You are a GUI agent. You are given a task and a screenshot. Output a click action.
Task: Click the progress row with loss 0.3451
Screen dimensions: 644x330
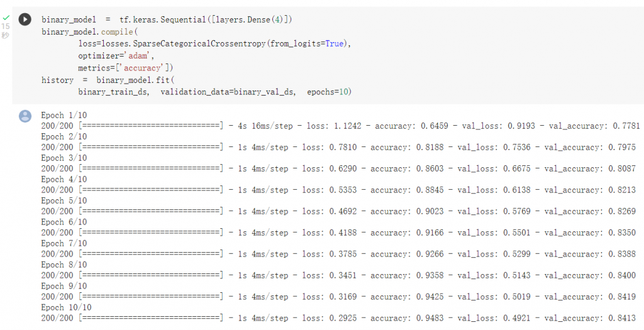(x=338, y=275)
